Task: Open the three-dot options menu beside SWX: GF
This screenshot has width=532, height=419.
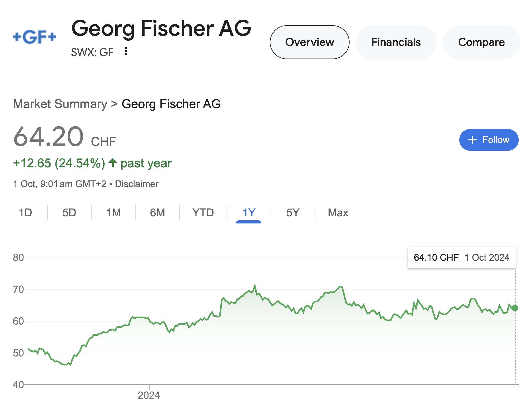Action: pyautogui.click(x=126, y=51)
